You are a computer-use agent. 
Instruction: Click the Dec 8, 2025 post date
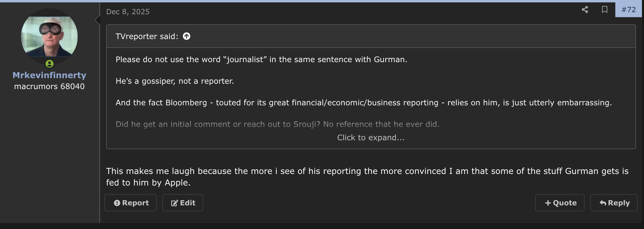[x=128, y=12]
